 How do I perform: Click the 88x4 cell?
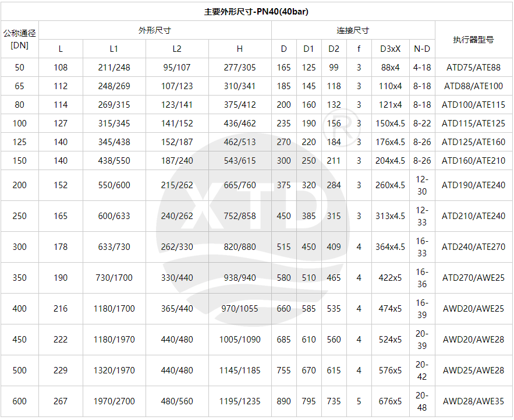pos(390,68)
